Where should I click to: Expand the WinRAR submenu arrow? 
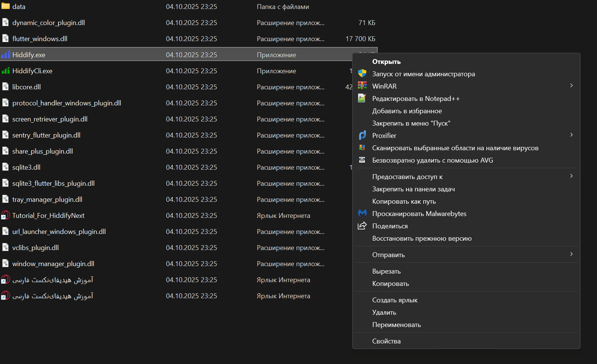click(x=571, y=86)
